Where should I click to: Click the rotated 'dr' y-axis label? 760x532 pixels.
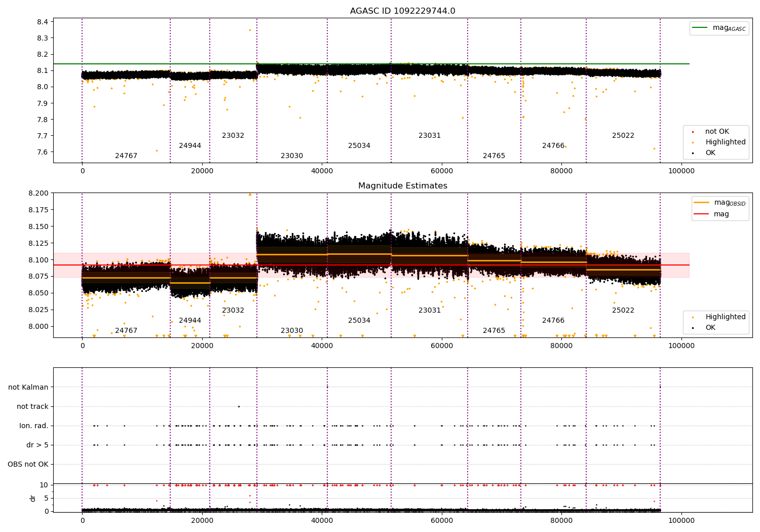click(33, 498)
